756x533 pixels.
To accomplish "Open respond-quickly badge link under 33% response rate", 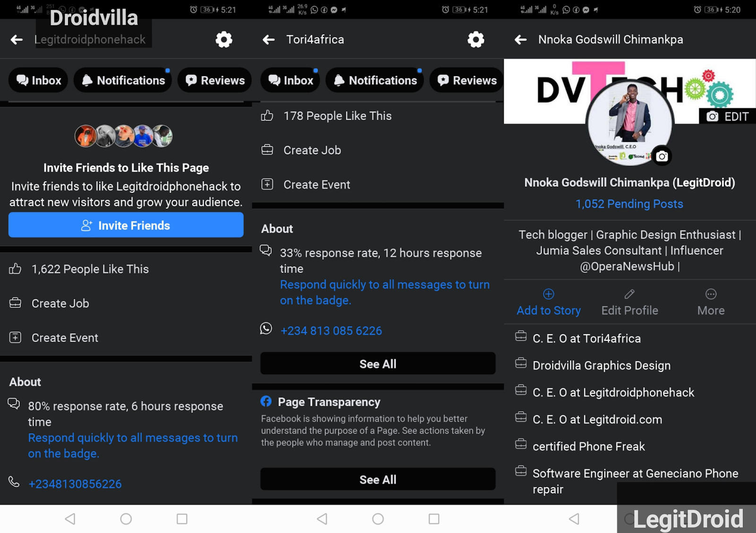I will point(385,292).
